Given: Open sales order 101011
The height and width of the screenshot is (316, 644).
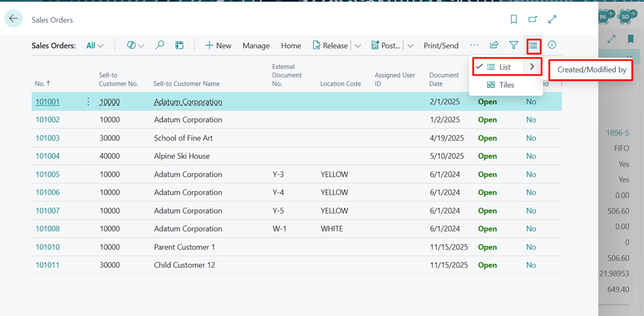Looking at the screenshot, I should (47, 265).
